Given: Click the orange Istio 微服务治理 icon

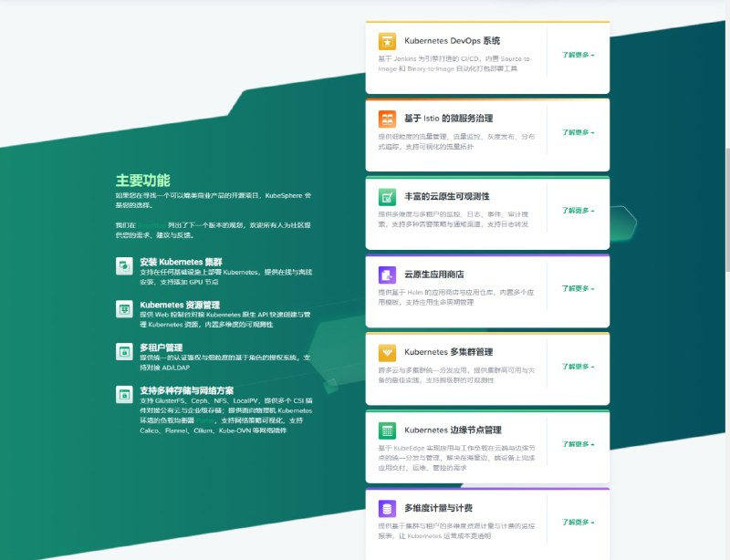Looking at the screenshot, I should 387,119.
